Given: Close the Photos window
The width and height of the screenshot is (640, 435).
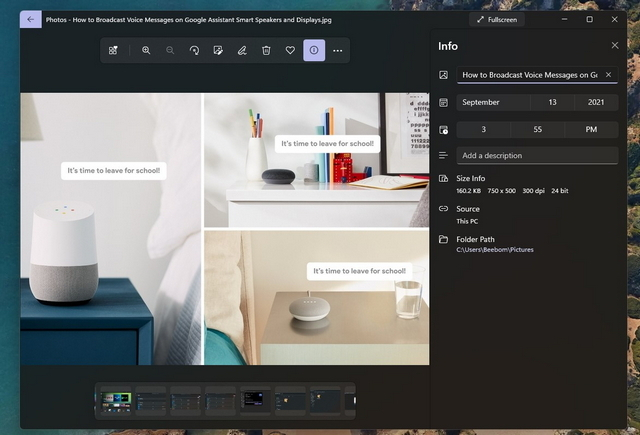Looking at the screenshot, I should pos(614,19).
